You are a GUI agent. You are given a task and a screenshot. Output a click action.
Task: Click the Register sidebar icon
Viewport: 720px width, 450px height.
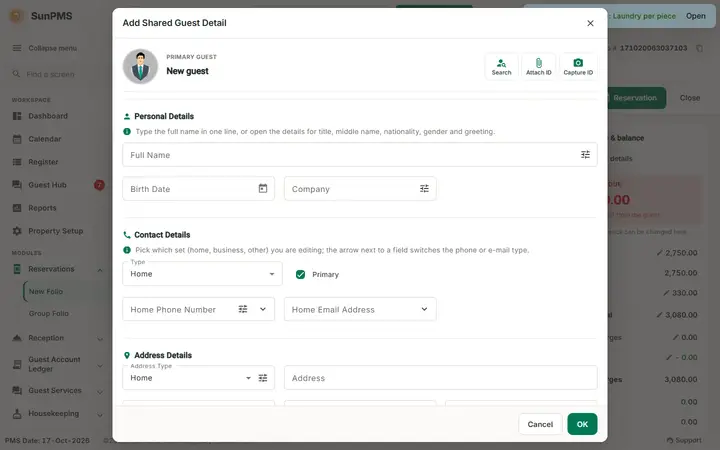[x=17, y=162]
